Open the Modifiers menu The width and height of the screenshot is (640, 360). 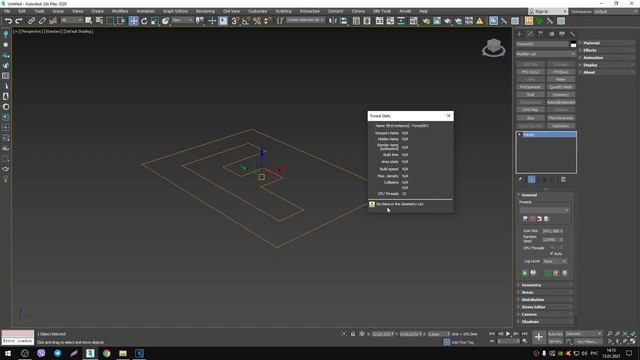click(x=120, y=11)
